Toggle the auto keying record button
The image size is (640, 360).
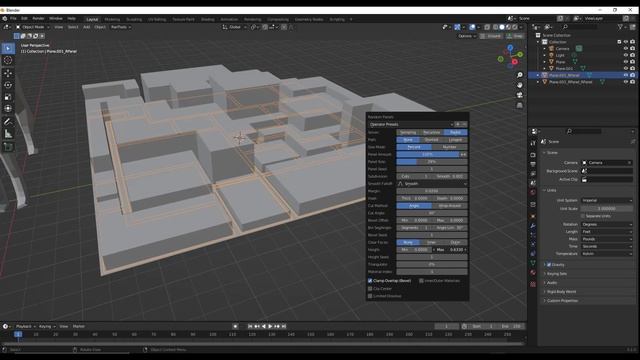235,326
